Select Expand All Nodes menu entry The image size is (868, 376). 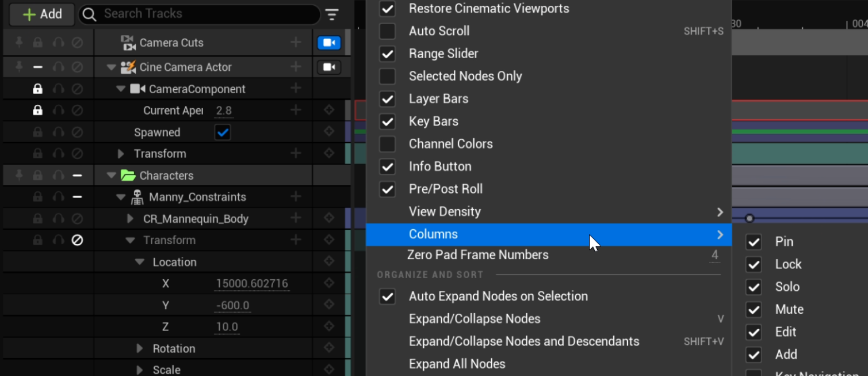[457, 364]
